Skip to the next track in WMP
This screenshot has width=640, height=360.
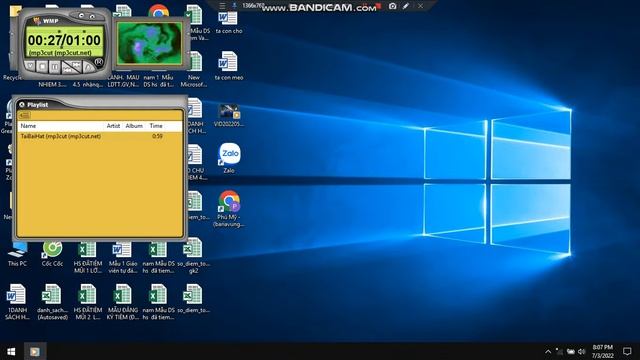(x=76, y=65)
